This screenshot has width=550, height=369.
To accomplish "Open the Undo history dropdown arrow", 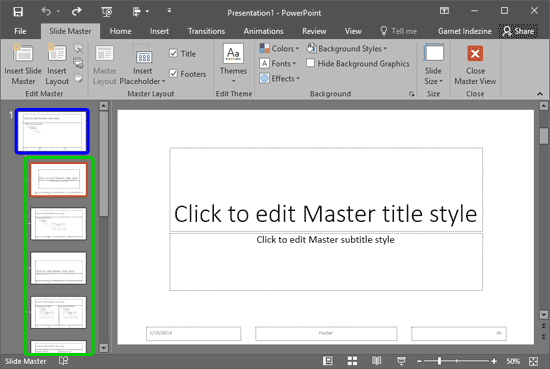I will (x=58, y=12).
